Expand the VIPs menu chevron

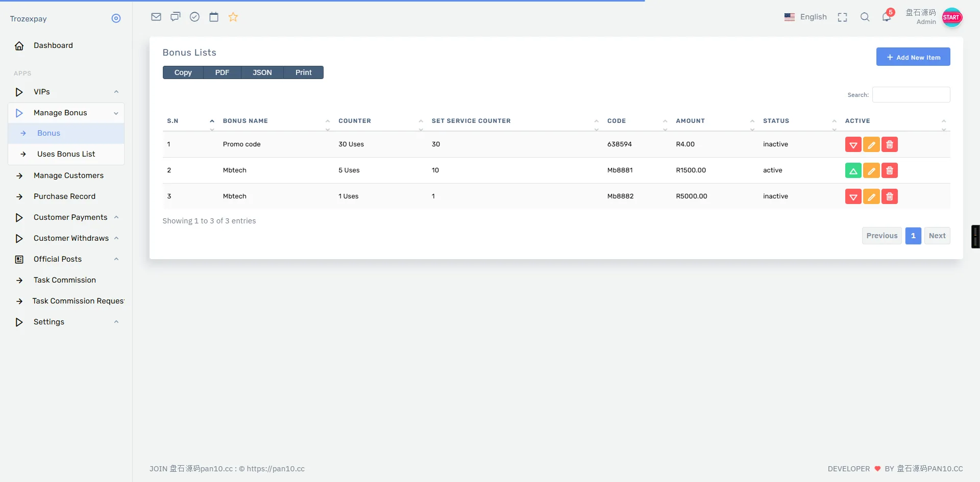coord(116,92)
